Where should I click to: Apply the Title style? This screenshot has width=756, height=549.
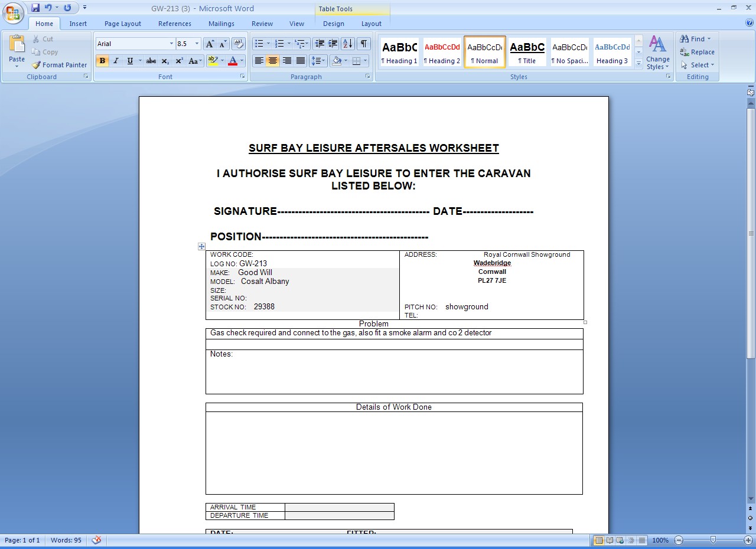click(527, 52)
